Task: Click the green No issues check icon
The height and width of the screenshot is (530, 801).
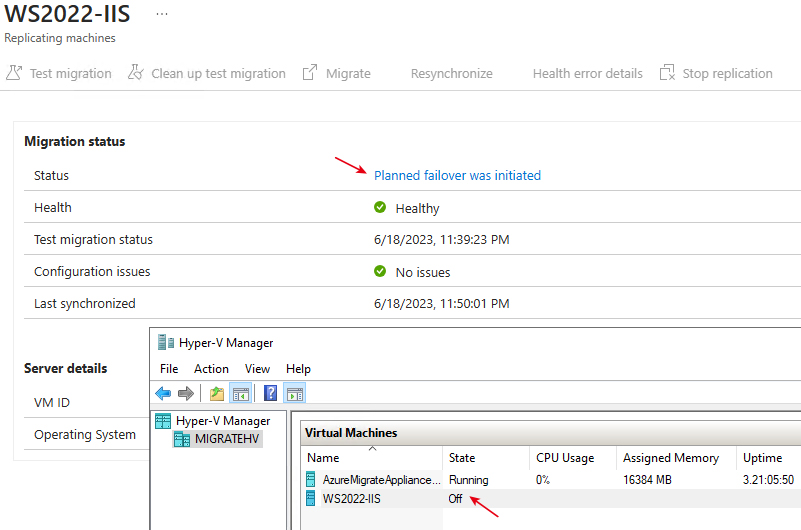Action: [380, 271]
